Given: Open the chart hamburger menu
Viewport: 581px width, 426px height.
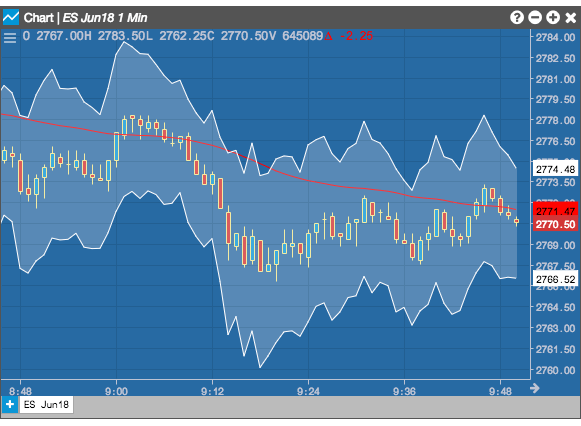Looking at the screenshot, I should click(x=10, y=37).
